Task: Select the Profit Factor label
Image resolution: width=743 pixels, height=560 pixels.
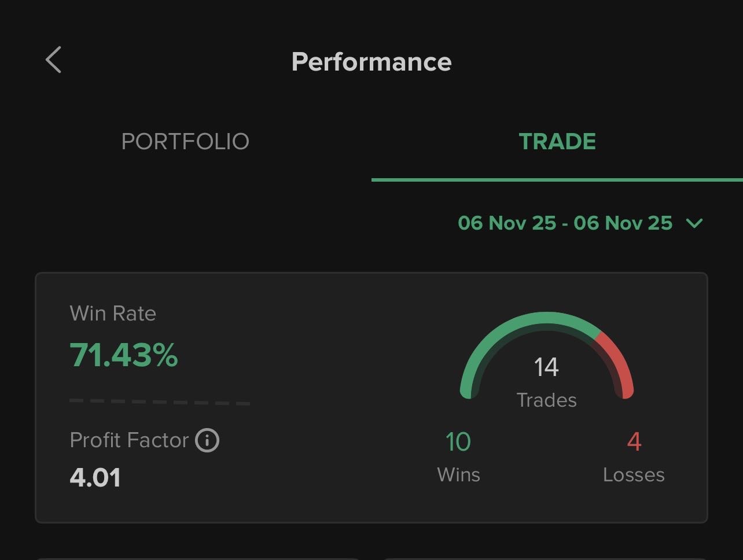Action: tap(129, 441)
